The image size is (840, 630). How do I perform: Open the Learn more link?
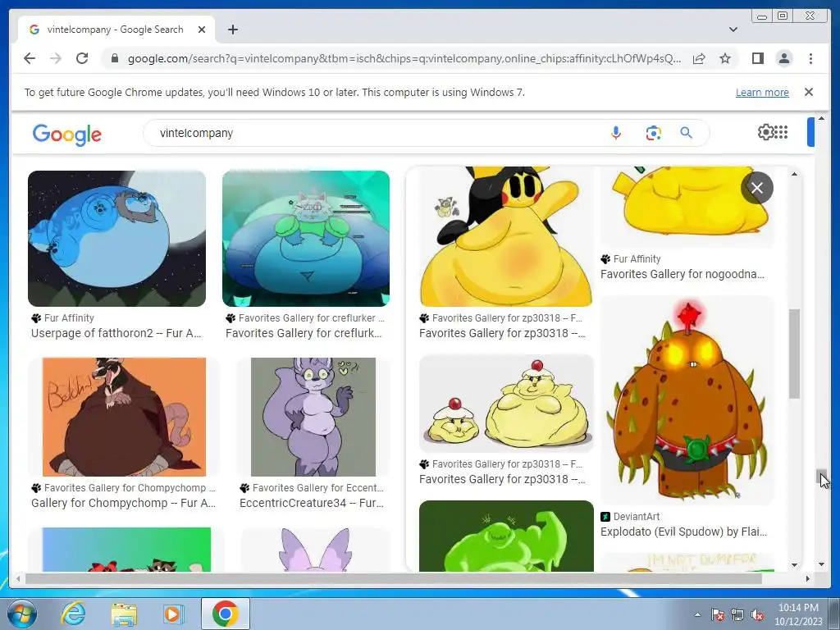click(x=762, y=92)
